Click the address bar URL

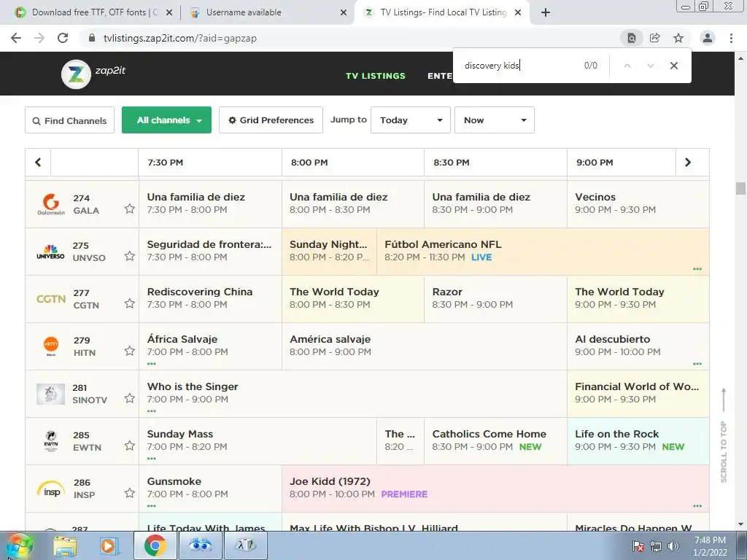tap(179, 38)
